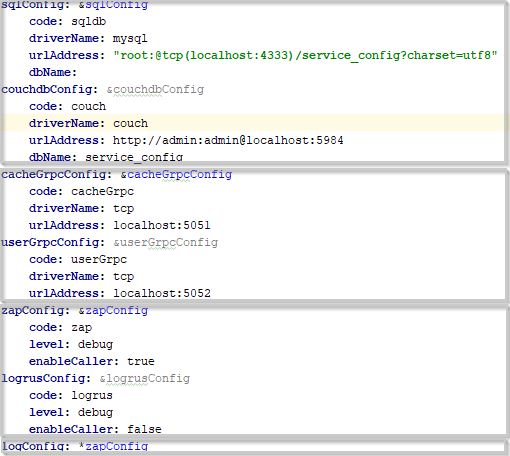Select the cacheGrpc code value
Viewport: 510px width, 456px height.
click(103, 192)
